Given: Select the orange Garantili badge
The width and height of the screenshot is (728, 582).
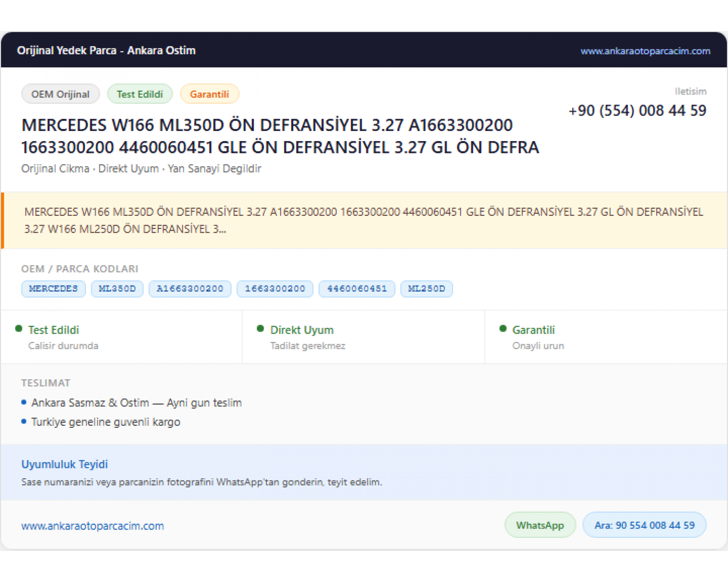Looking at the screenshot, I should click(210, 94).
